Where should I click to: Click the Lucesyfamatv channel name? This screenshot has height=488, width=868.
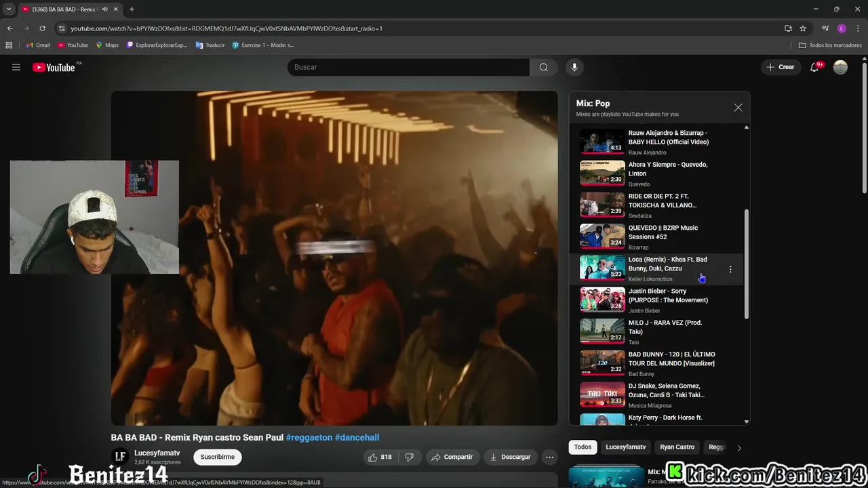click(x=157, y=453)
